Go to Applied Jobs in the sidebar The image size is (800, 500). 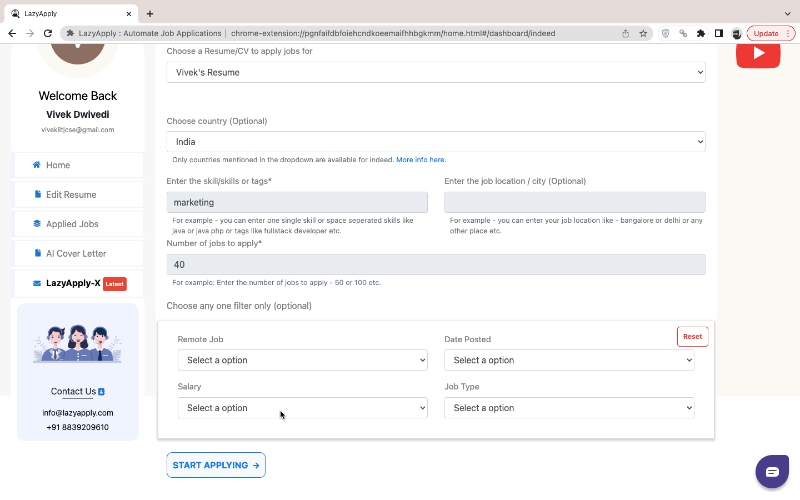(79, 224)
